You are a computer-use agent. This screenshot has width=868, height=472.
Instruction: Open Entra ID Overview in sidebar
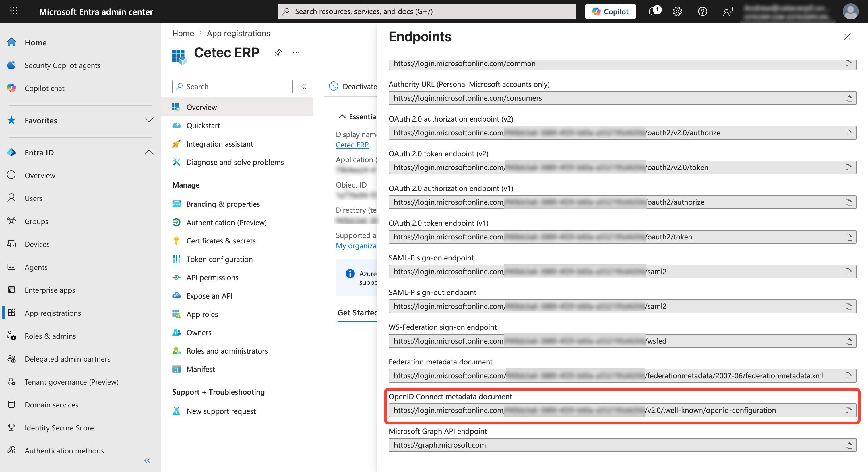pyautogui.click(x=40, y=175)
